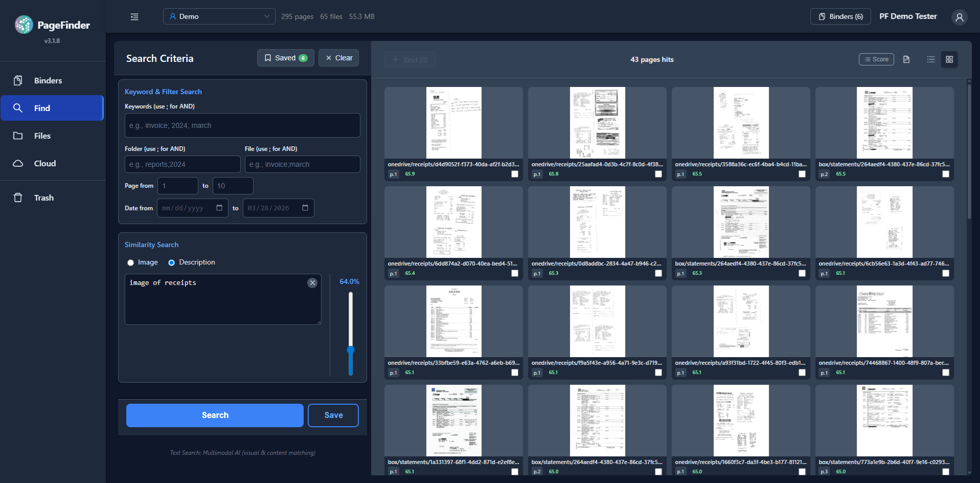
Task: Switch results to grid view
Action: click(949, 59)
